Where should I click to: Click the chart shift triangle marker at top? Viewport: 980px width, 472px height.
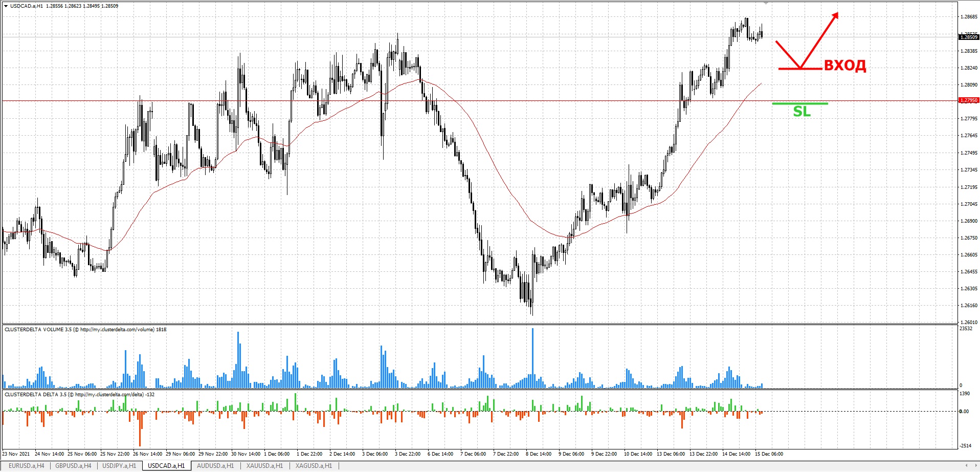point(766,3)
